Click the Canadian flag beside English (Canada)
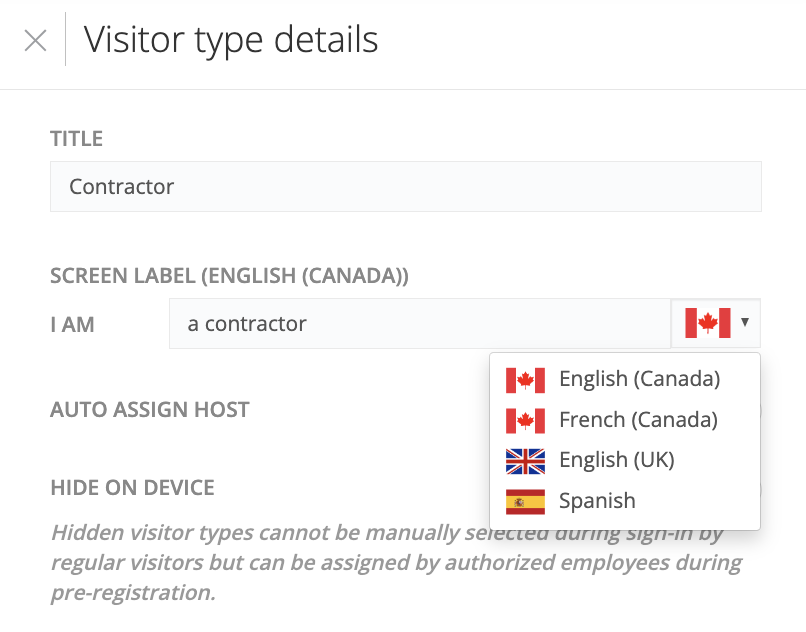 coord(524,380)
